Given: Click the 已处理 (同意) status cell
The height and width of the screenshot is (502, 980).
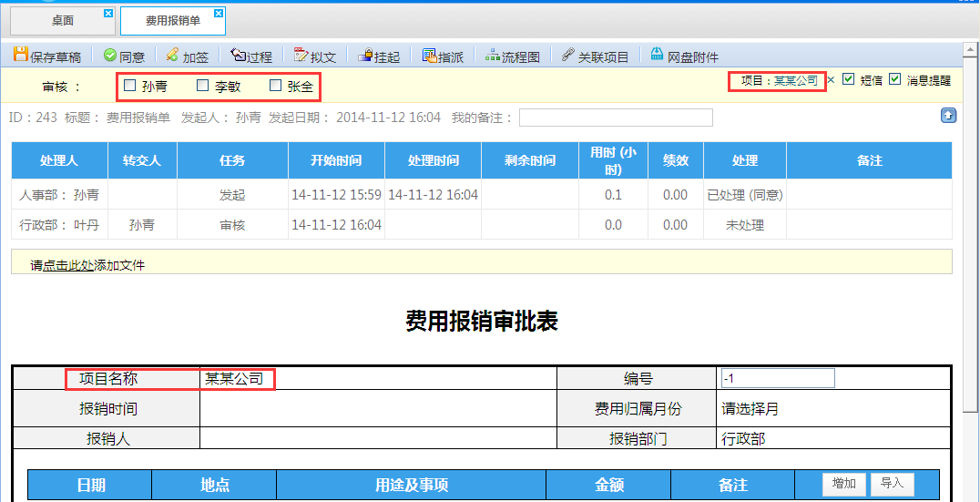Looking at the screenshot, I should pyautogui.click(x=745, y=195).
